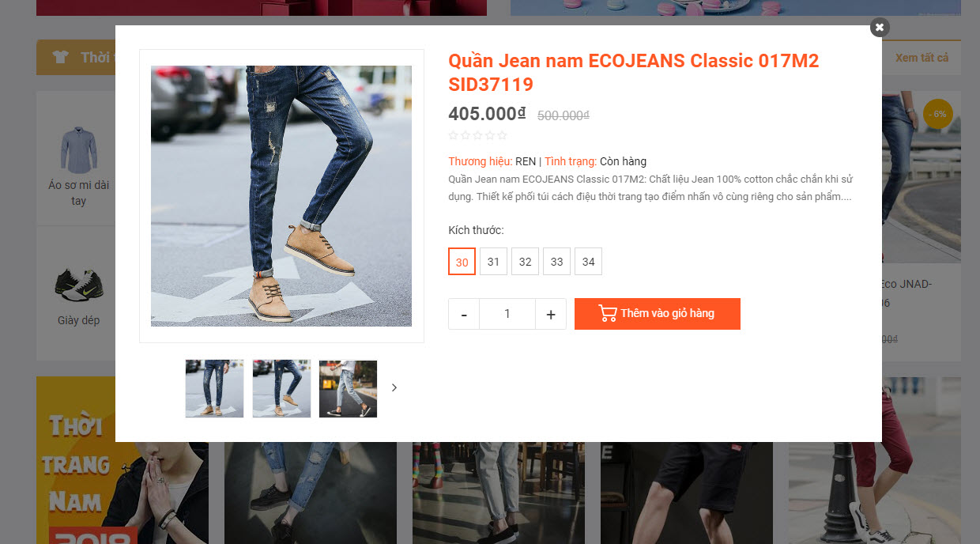Open product title ECOJEANS Classic 017M2 link
This screenshot has width=980, height=544.
(634, 72)
